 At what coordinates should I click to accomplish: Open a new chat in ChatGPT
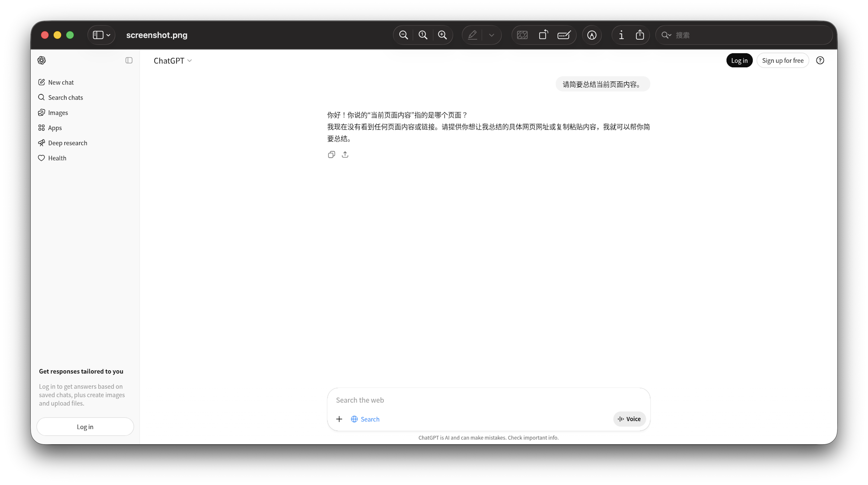(x=61, y=82)
